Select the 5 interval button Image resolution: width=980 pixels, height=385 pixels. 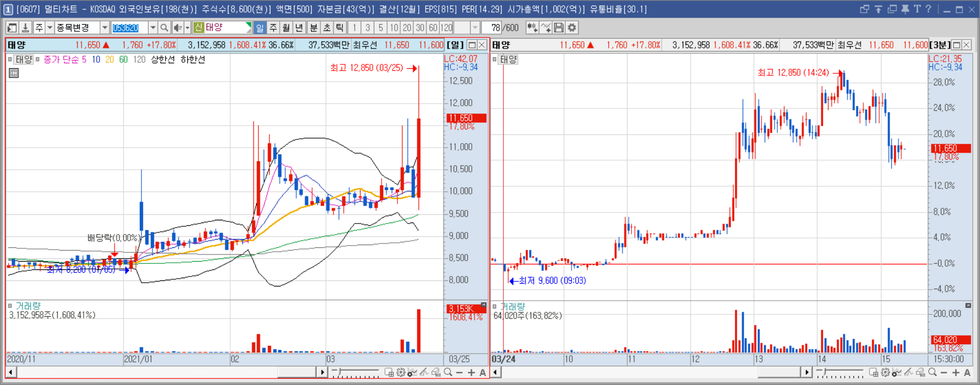coord(381,28)
